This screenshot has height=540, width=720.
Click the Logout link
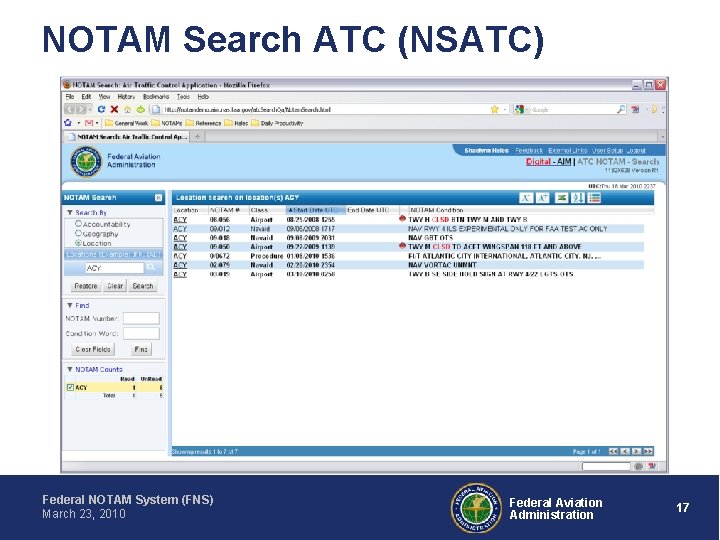(x=636, y=150)
